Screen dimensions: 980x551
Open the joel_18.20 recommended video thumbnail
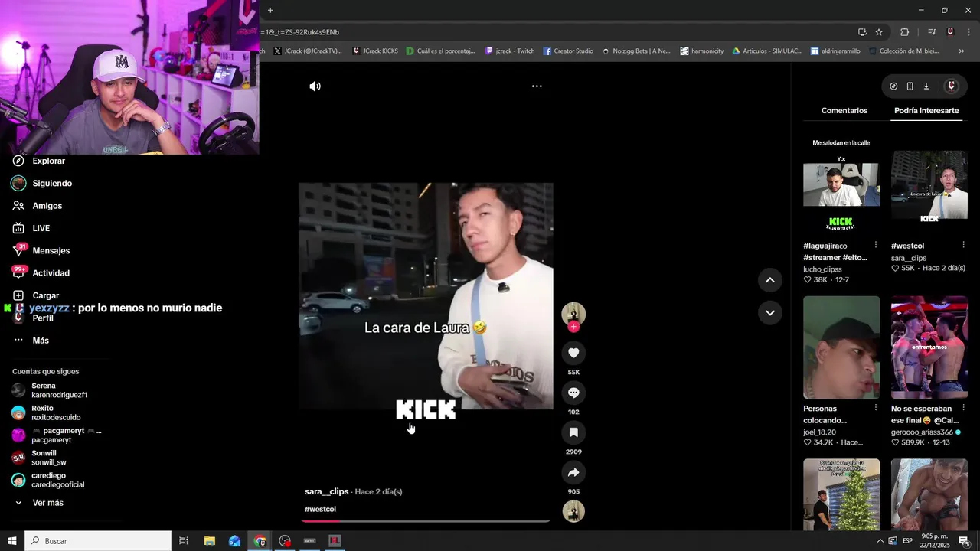click(841, 347)
